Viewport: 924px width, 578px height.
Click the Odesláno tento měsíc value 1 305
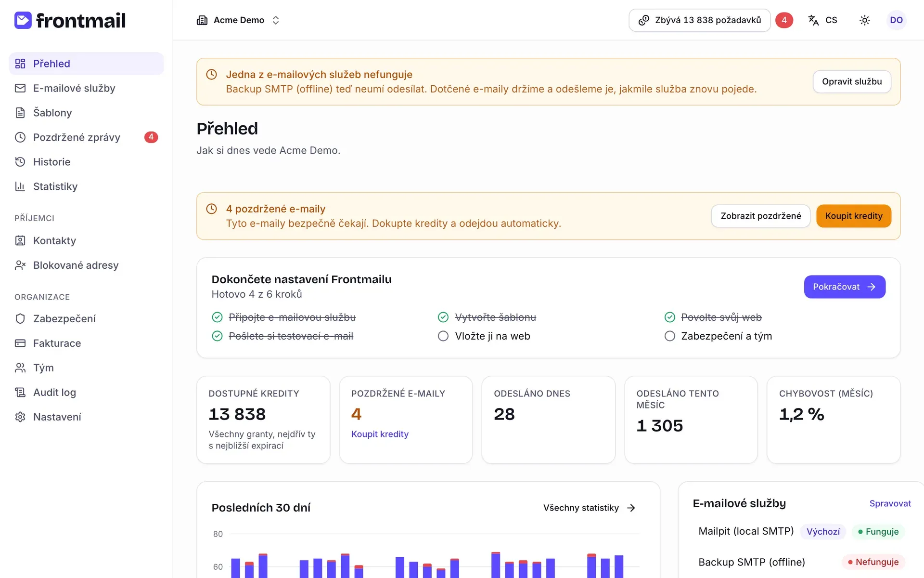[x=659, y=426]
